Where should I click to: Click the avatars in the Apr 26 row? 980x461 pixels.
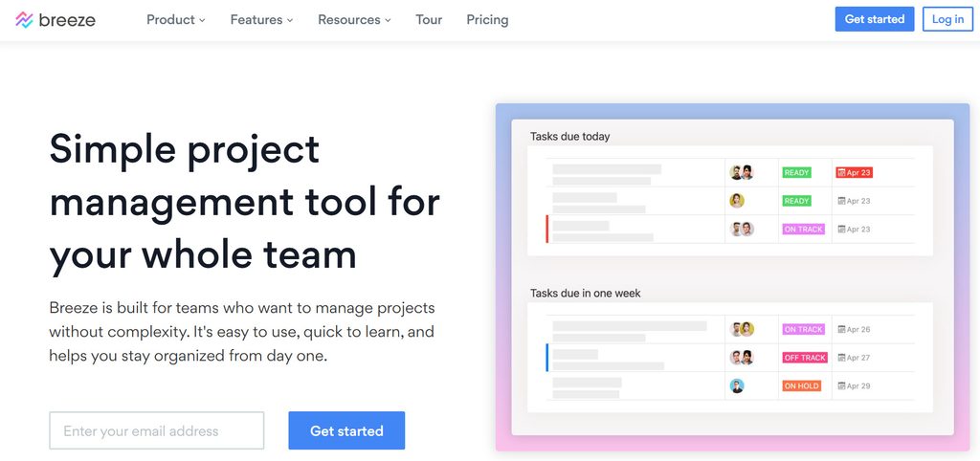click(x=742, y=329)
